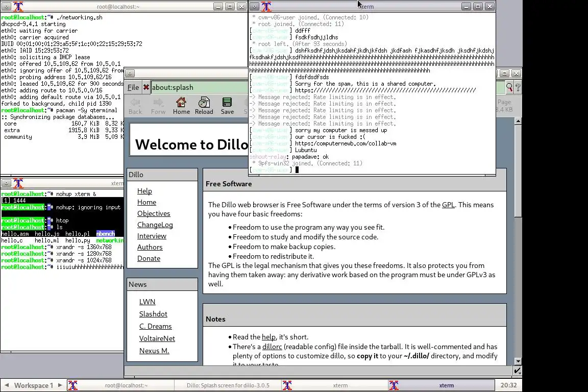Switch to next workspace with the right arrow
This screenshot has height=392, width=588.
(60, 385)
